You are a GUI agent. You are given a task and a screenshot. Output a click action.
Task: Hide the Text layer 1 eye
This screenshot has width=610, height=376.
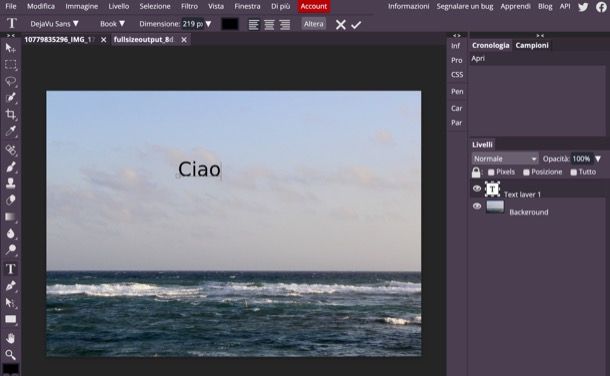tap(477, 189)
